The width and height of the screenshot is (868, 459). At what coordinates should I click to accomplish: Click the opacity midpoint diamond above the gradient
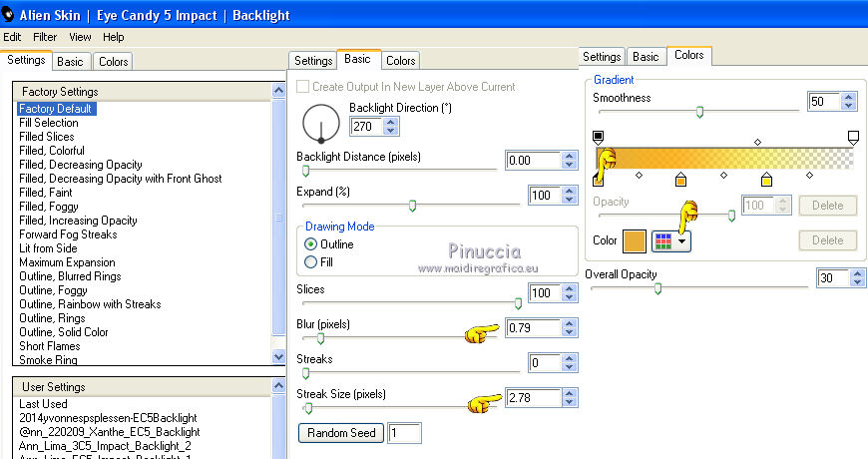pos(758,143)
